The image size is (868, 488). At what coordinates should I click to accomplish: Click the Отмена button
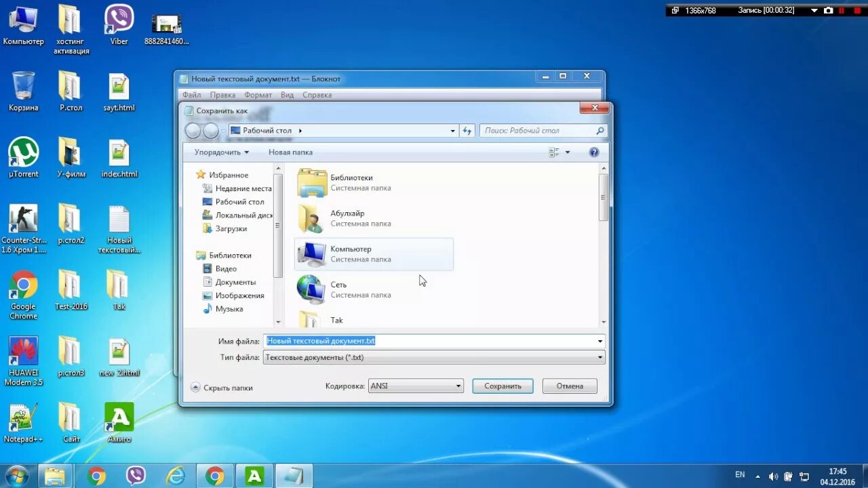[x=570, y=386]
